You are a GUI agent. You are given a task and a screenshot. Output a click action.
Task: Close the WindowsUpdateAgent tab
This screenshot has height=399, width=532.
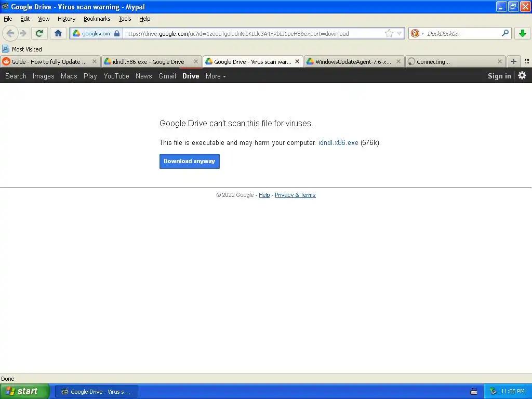click(398, 61)
